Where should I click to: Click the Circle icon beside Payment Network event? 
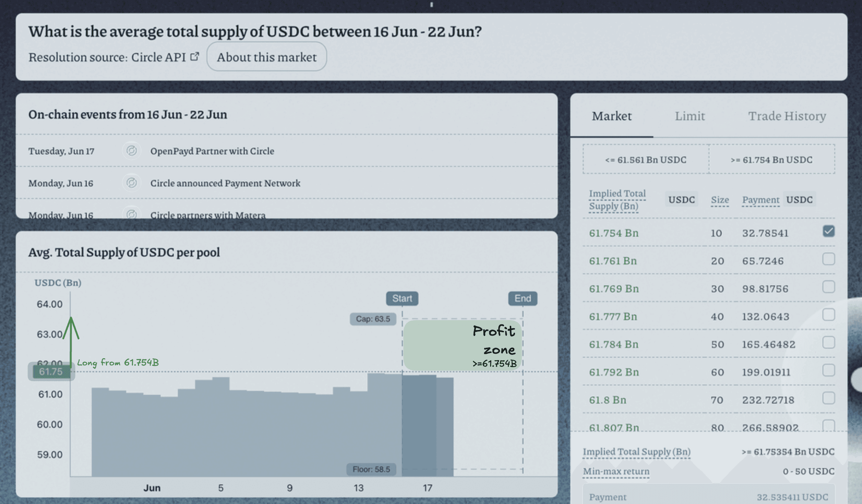(131, 183)
